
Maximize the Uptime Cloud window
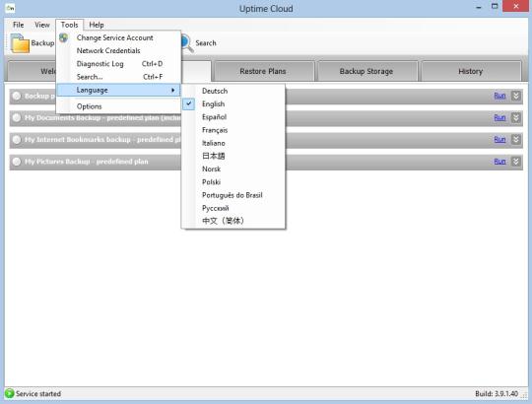tap(495, 7)
